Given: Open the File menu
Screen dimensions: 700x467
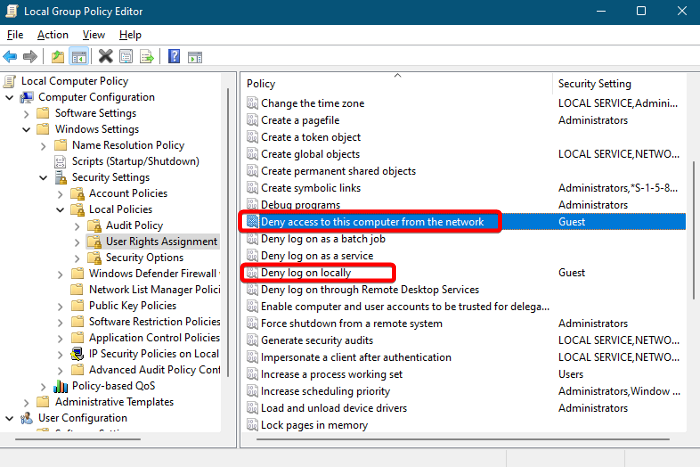Looking at the screenshot, I should click(15, 35).
